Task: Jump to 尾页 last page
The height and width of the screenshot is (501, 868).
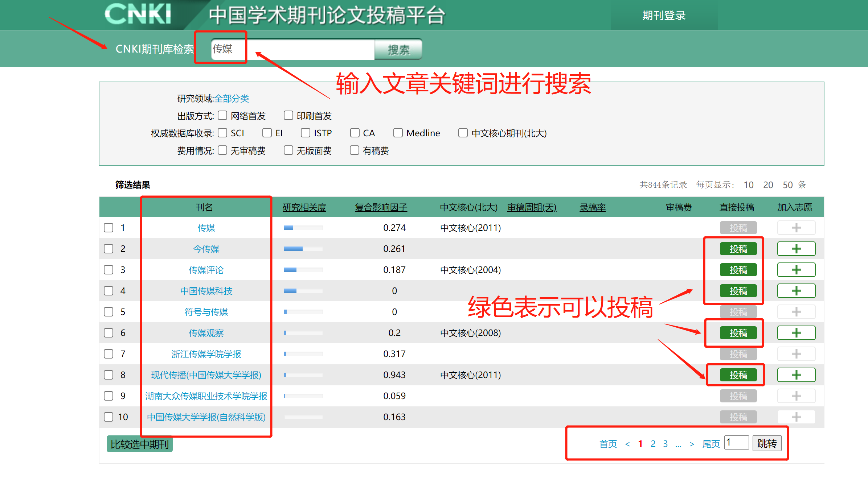Action: point(711,444)
